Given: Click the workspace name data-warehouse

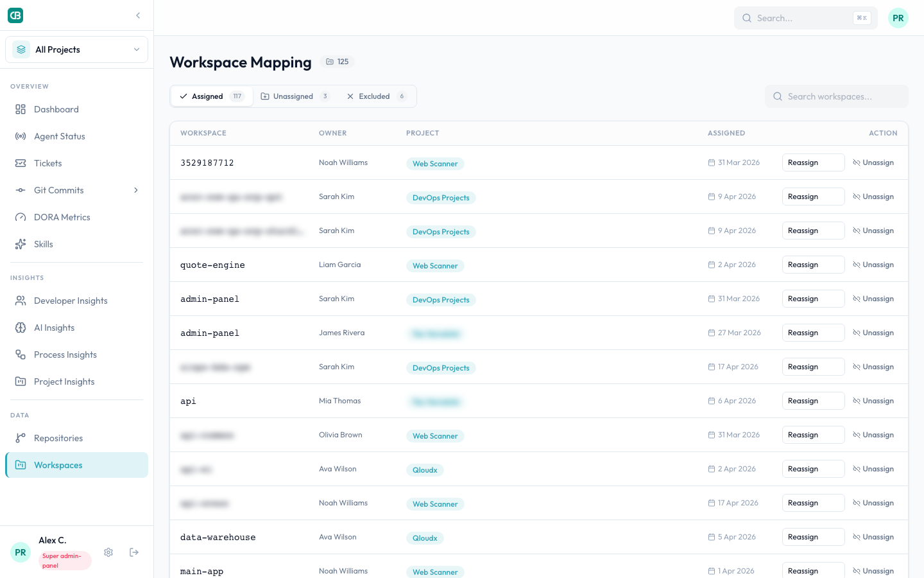Looking at the screenshot, I should (x=218, y=538).
